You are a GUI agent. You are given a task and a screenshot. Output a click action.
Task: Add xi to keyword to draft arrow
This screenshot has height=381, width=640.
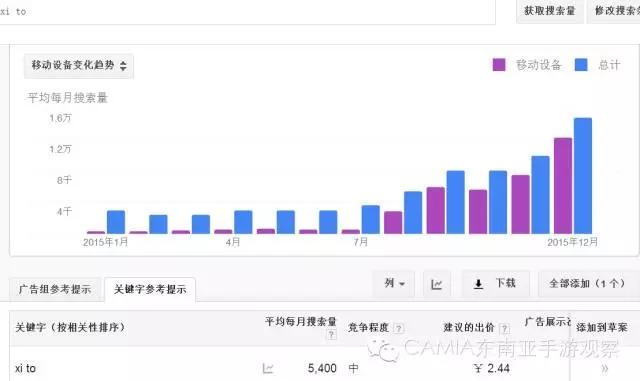[604, 368]
